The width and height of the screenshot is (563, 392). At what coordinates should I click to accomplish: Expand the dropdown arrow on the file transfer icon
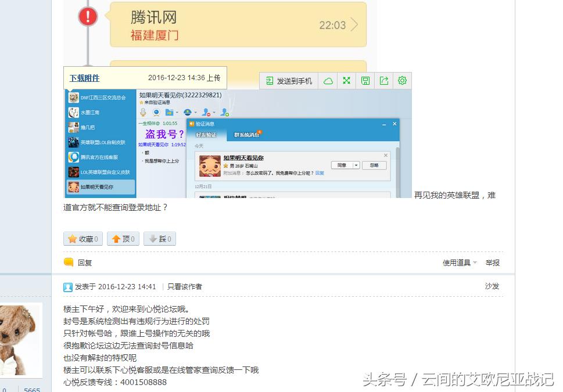[x=177, y=112]
